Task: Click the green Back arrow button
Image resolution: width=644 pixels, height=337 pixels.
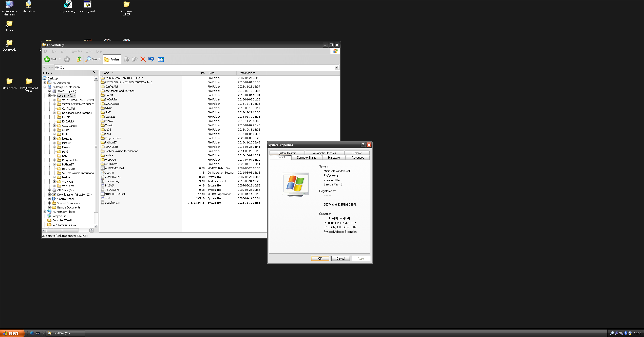Action: (x=47, y=59)
